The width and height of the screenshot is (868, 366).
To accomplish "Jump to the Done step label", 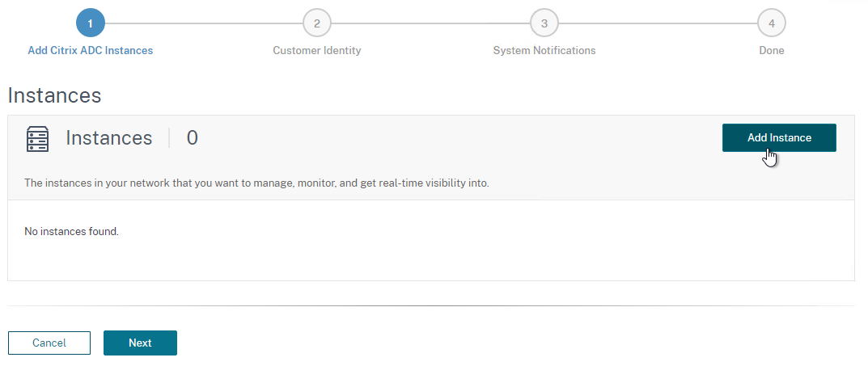I will pyautogui.click(x=772, y=50).
